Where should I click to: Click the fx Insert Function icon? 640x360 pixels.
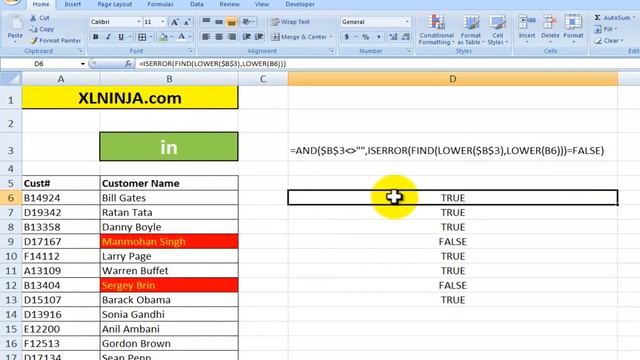[x=128, y=64]
